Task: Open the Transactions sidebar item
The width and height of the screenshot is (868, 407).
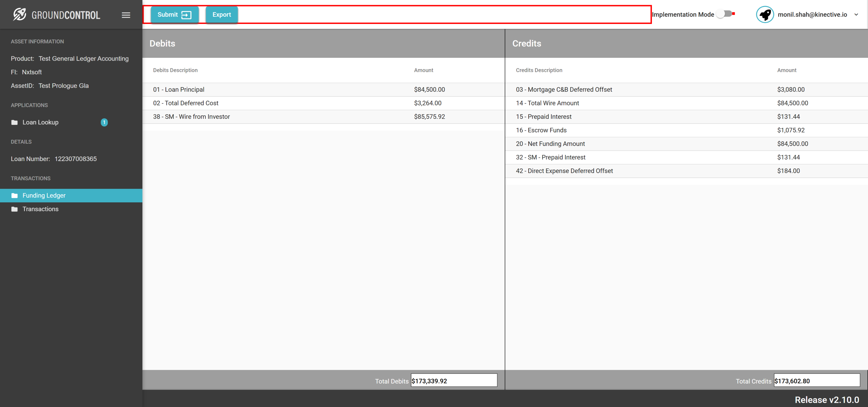Action: (x=40, y=209)
